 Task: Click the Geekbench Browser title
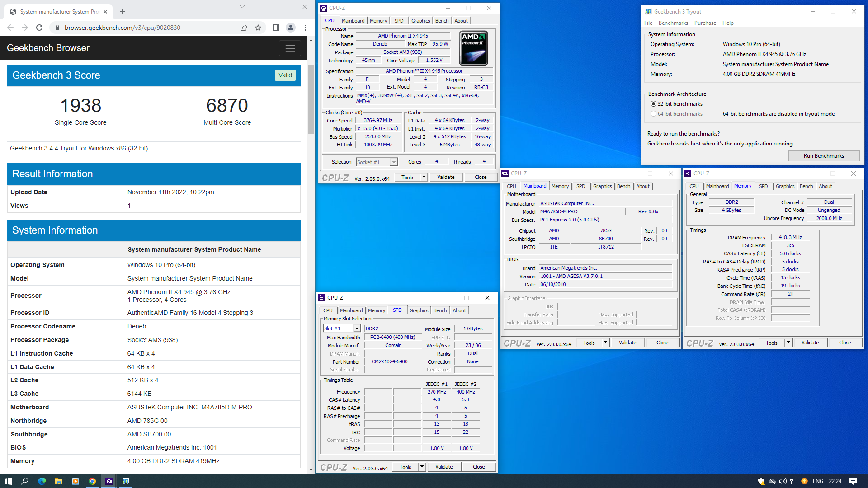click(x=48, y=48)
